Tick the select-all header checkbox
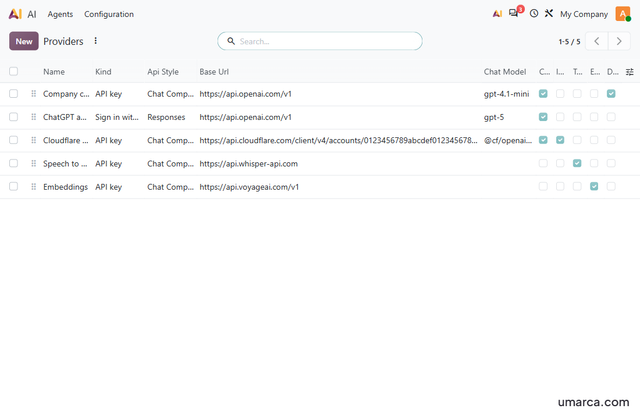640x419 pixels. 13,71
